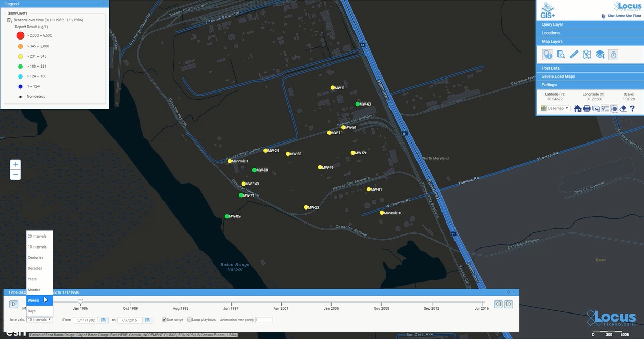Close the Legend panel

[104, 4]
